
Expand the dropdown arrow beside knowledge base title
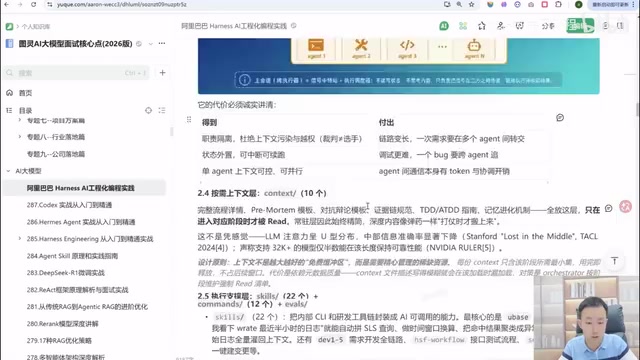click(x=151, y=44)
